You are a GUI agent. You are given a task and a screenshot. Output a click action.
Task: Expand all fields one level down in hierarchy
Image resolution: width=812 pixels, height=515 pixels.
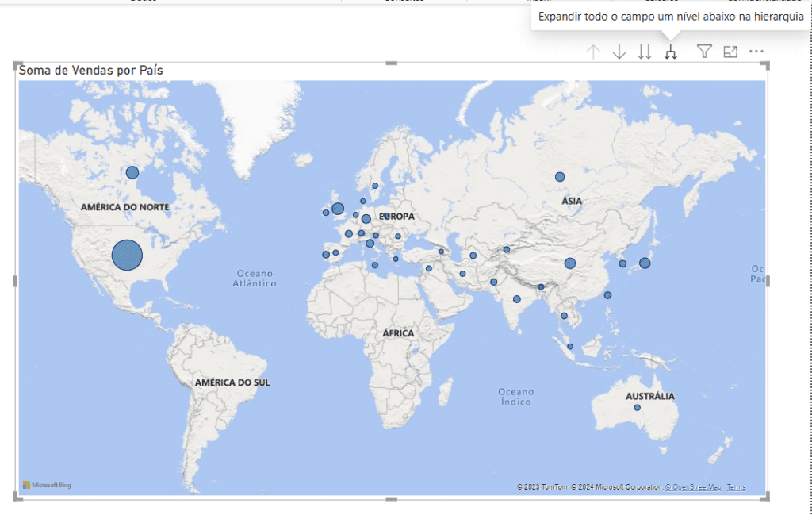coord(671,51)
